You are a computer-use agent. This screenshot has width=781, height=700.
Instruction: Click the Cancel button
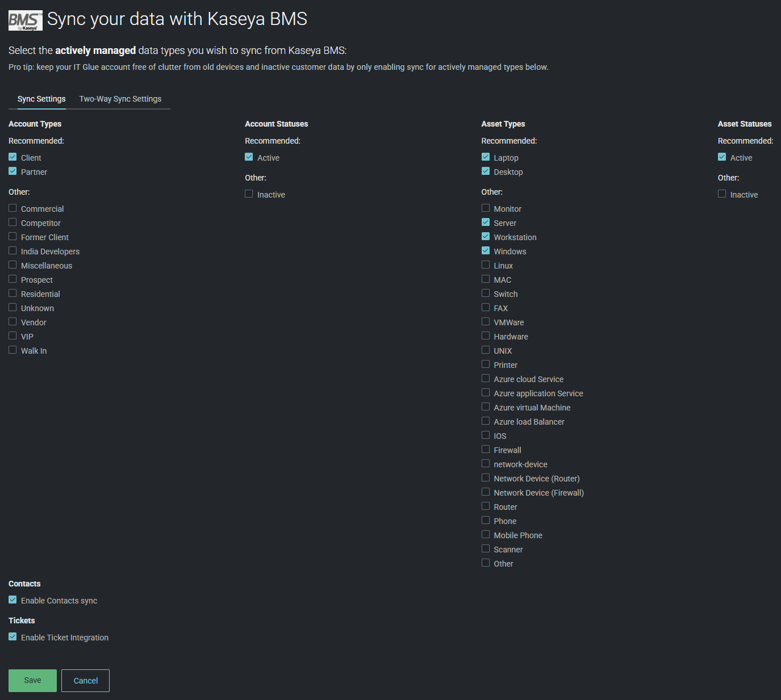tap(85, 680)
